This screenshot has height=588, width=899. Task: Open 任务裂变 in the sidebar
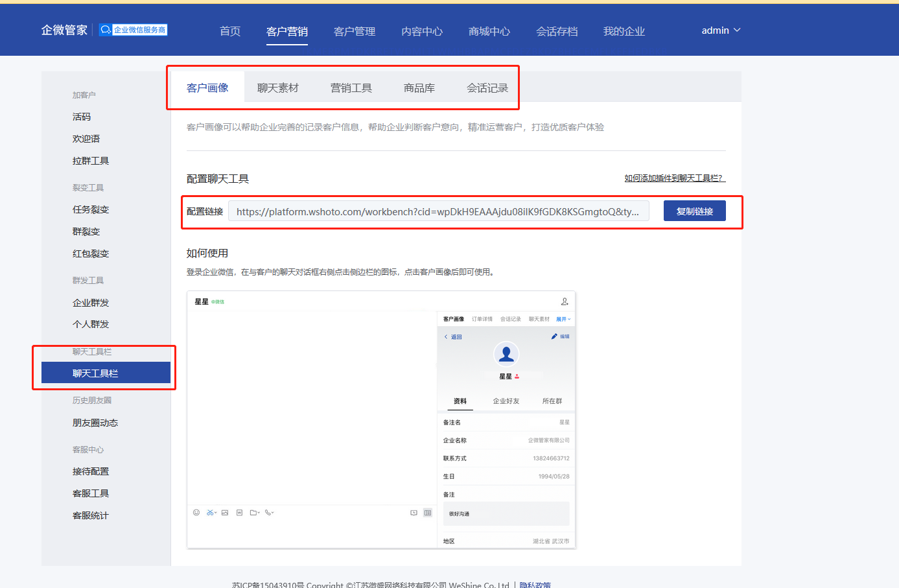(91, 209)
